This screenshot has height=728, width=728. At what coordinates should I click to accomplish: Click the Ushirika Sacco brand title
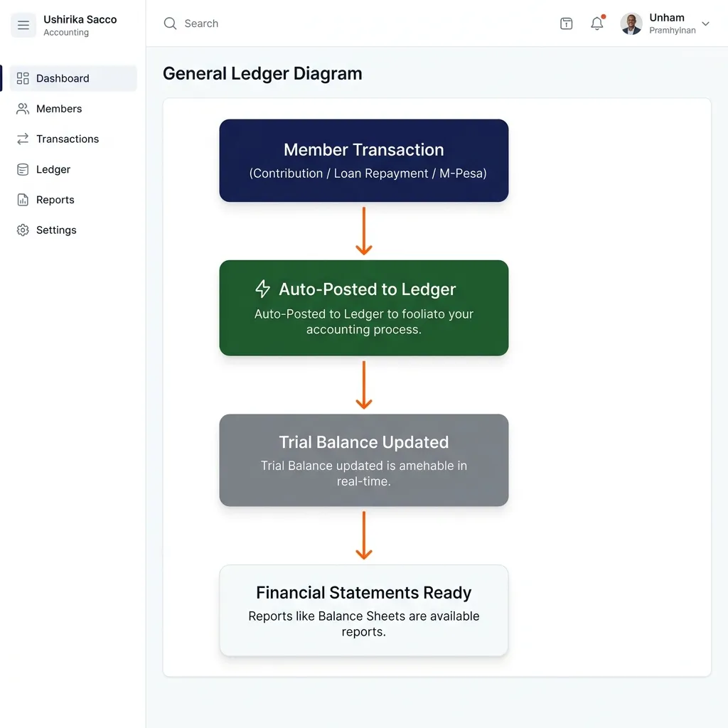pyautogui.click(x=80, y=19)
